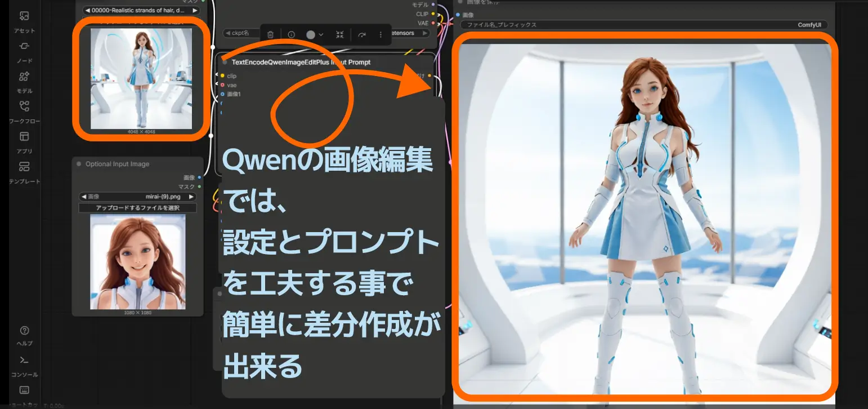Click the bypass curved-arrow icon in node toolbar

coord(362,34)
